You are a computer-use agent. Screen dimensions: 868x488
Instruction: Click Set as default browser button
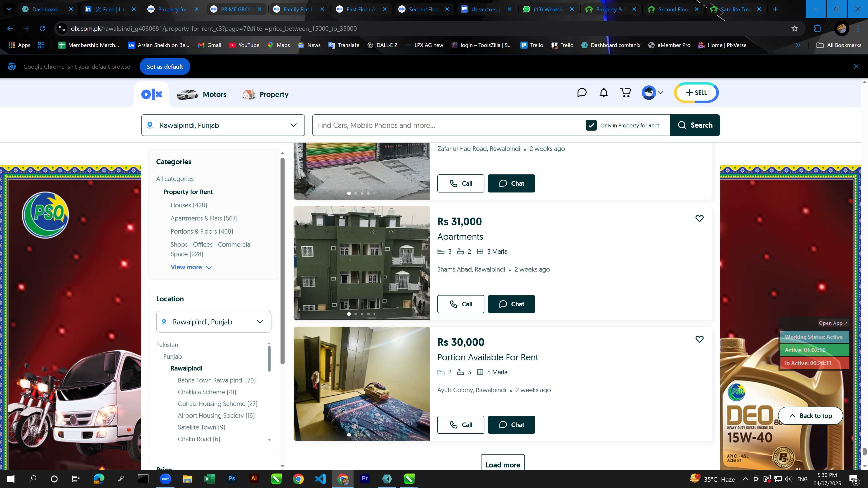click(x=165, y=67)
